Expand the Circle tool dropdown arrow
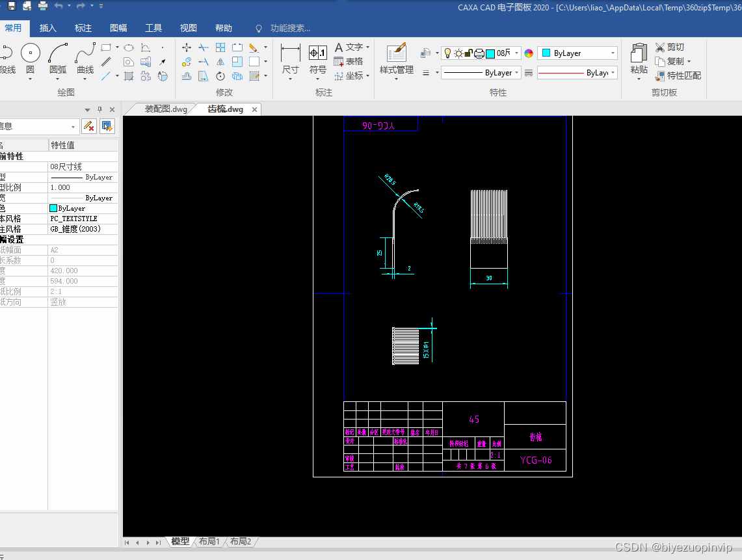This screenshot has height=560, width=742. click(31, 79)
